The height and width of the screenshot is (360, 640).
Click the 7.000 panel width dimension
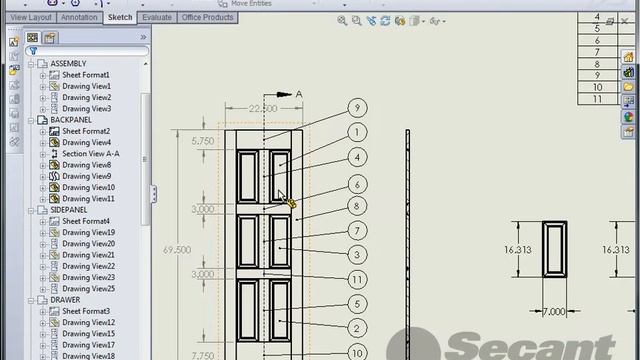click(x=554, y=312)
